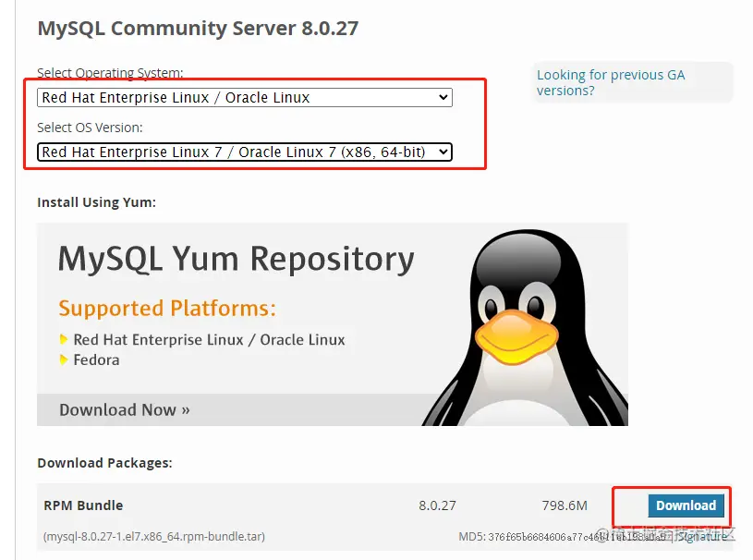Click the yellow arrow icon beside Fedora
753x560 pixels.
[x=66, y=359]
